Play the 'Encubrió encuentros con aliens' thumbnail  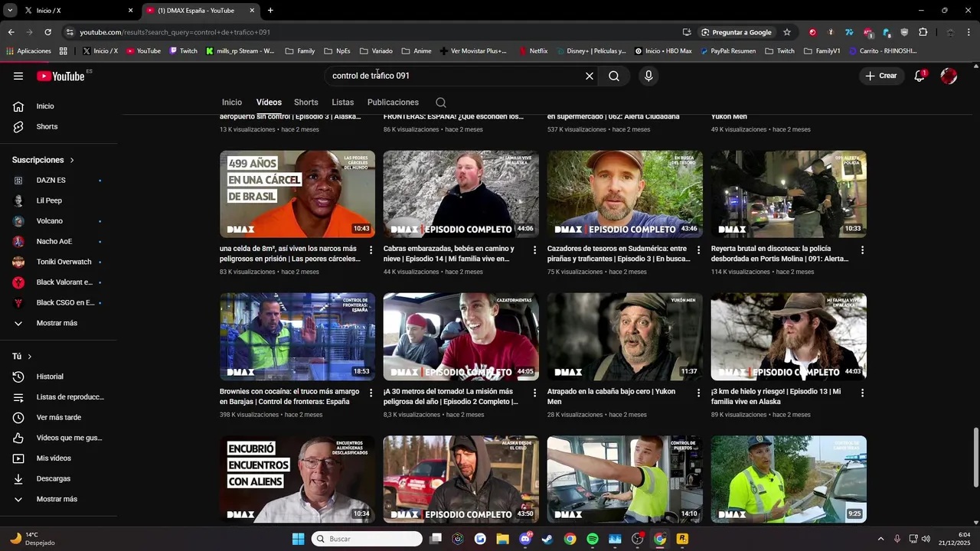[x=297, y=480]
